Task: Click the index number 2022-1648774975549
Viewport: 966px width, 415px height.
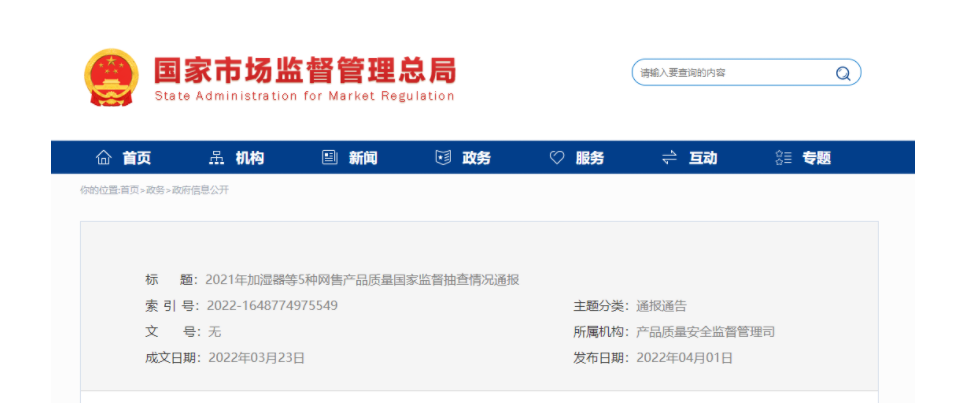Action: (x=272, y=305)
